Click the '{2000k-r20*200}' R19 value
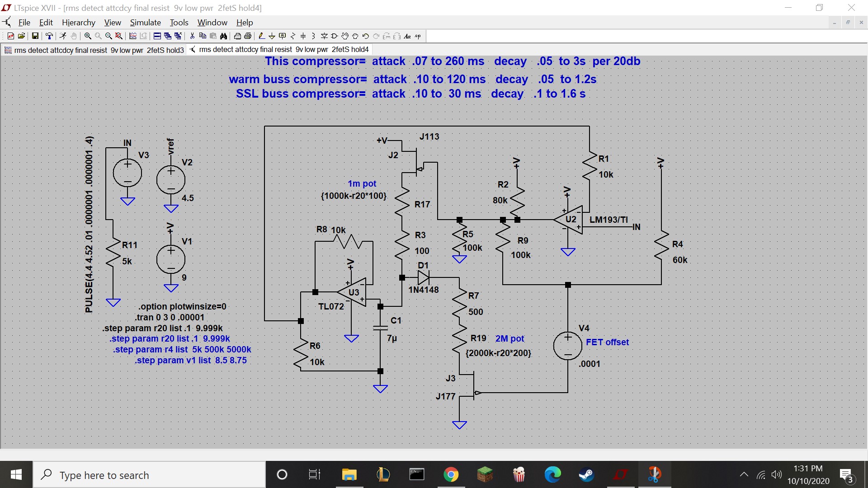 pyautogui.click(x=498, y=353)
